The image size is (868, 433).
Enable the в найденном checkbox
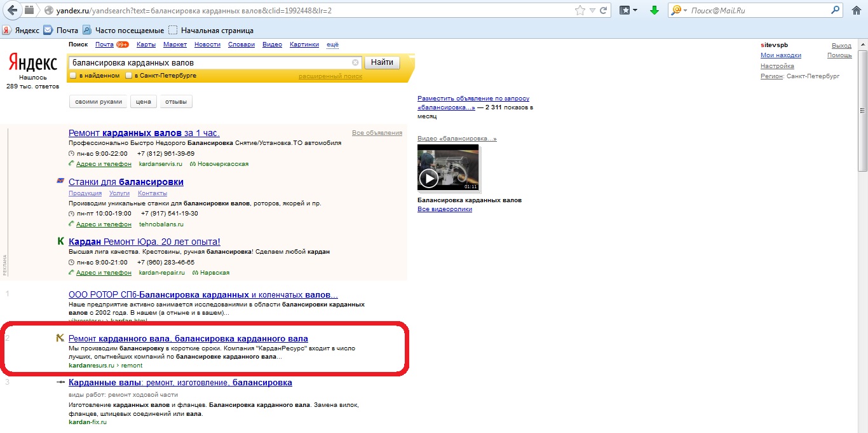click(x=73, y=76)
